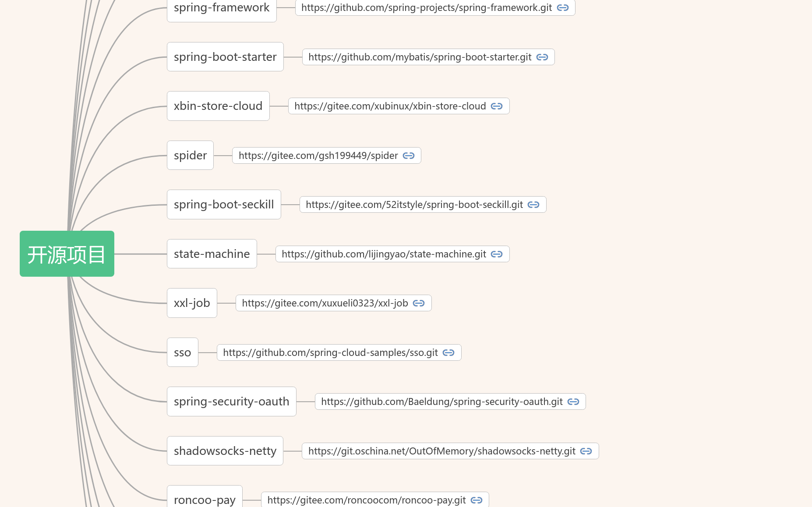Select the 开源项目 root node

[67, 254]
